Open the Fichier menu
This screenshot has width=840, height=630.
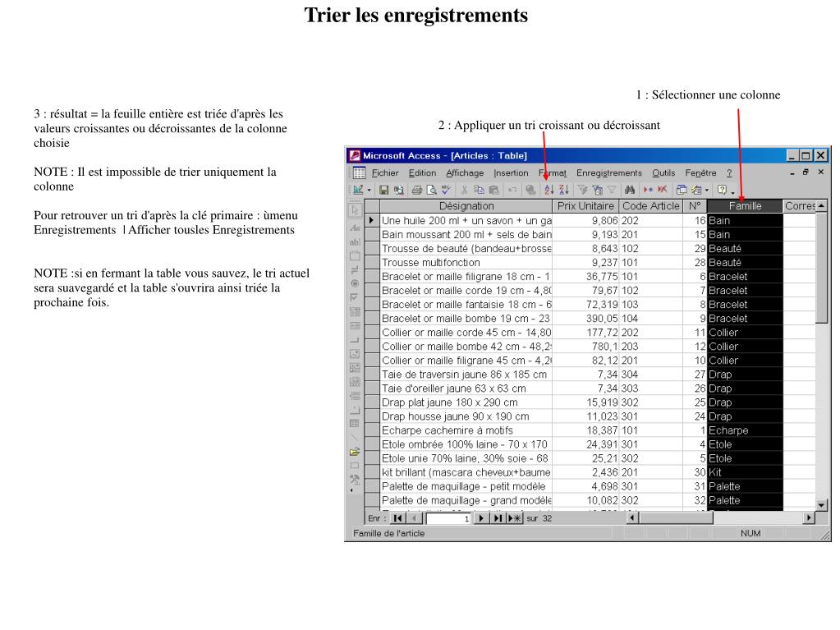click(385, 173)
